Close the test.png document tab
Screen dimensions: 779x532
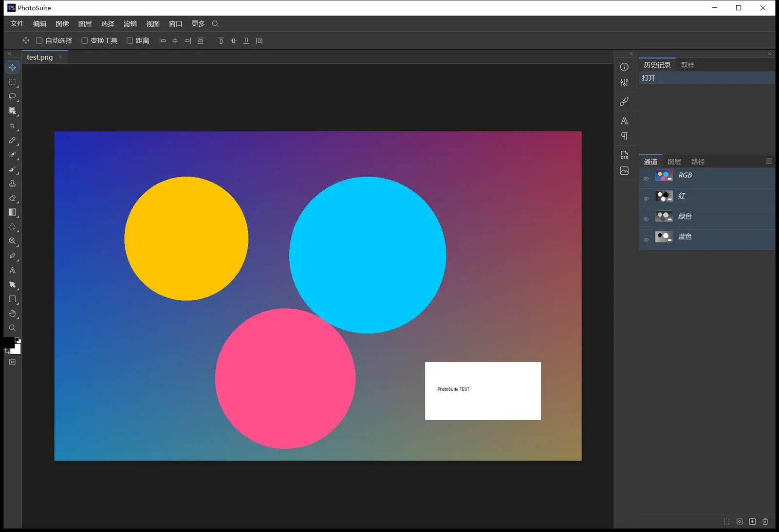(x=60, y=57)
